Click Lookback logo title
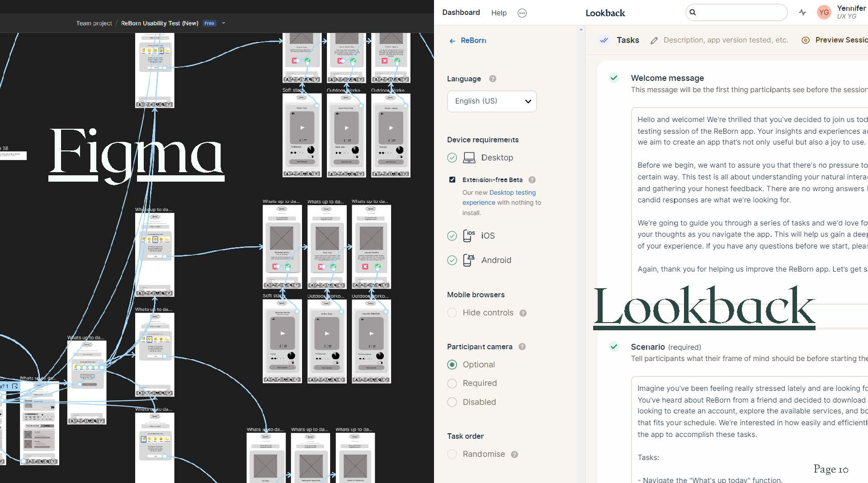The height and width of the screenshot is (483, 868). pyautogui.click(x=605, y=13)
